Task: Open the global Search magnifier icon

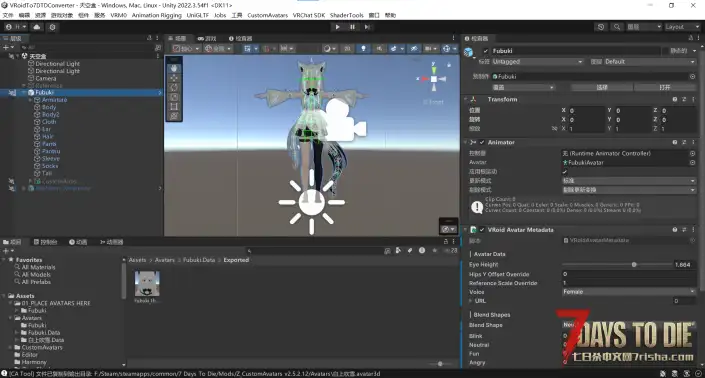Action: tap(617, 27)
